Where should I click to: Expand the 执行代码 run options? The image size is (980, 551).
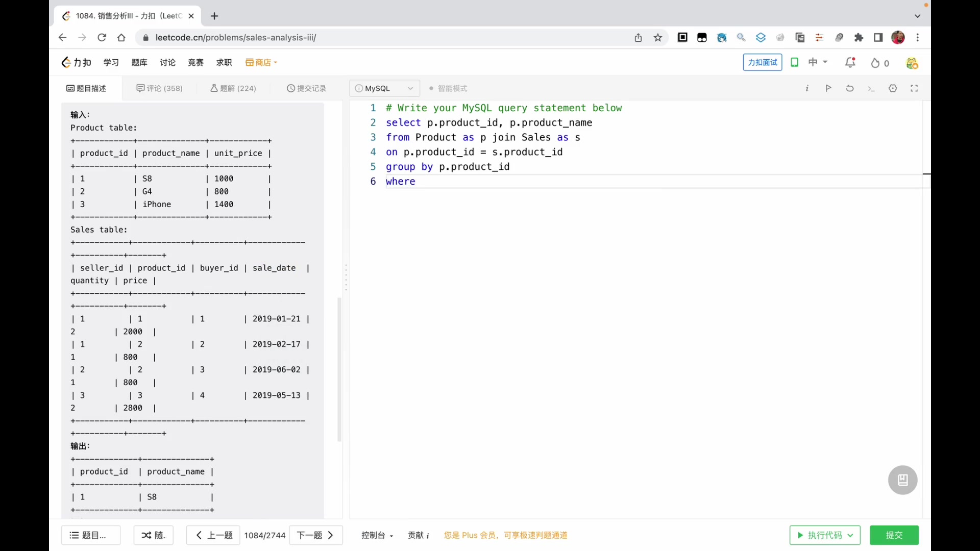coord(850,535)
